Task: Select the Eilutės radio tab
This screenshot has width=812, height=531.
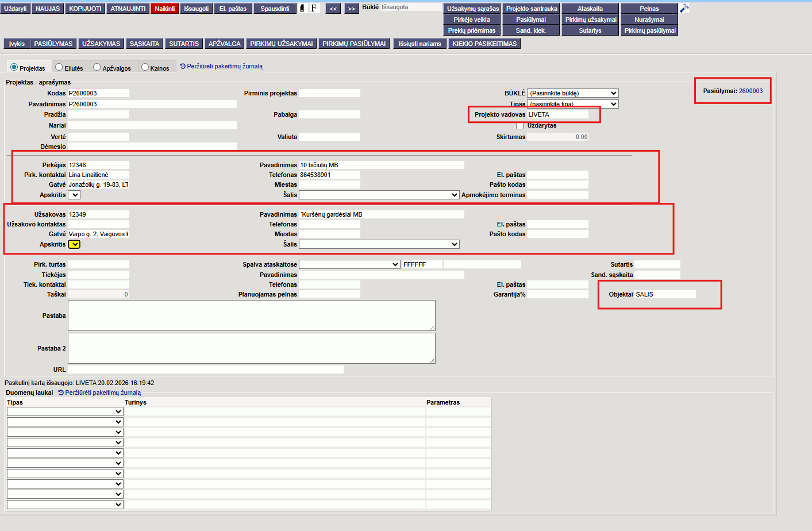Action: pyautogui.click(x=59, y=68)
